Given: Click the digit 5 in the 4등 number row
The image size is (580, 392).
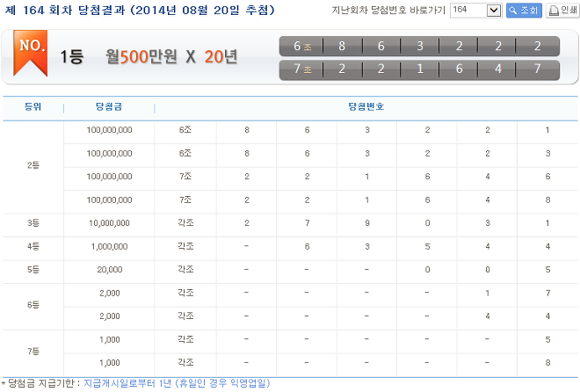Looking at the screenshot, I should (427, 247).
